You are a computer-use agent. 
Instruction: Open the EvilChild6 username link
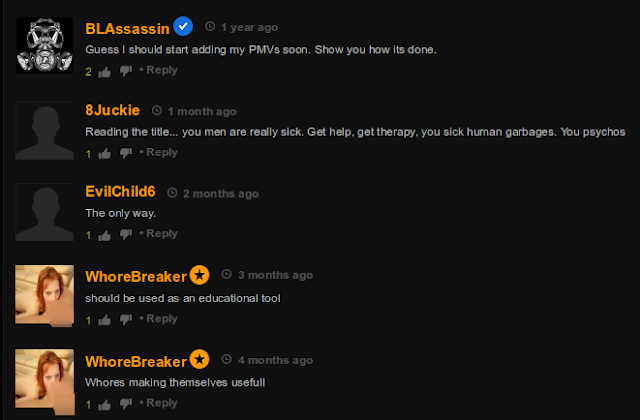120,191
